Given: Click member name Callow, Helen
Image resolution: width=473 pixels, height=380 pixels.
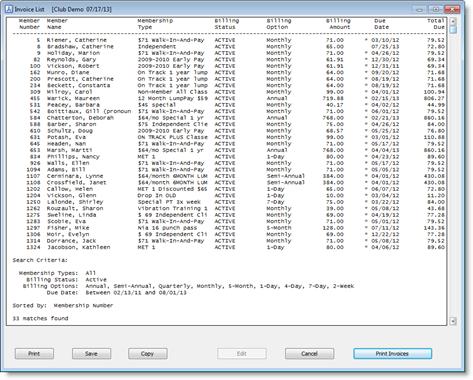Looking at the screenshot, I should 70,189.
